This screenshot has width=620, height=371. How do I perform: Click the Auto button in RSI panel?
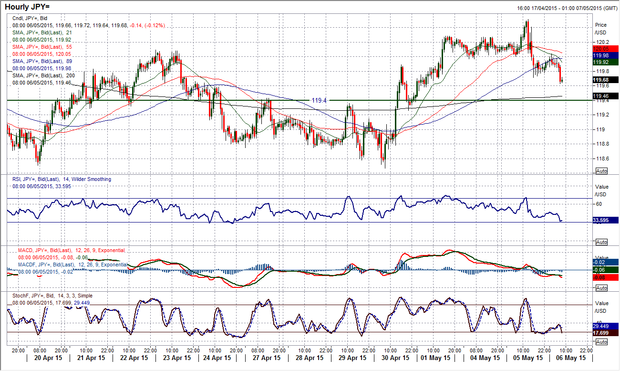point(601,242)
